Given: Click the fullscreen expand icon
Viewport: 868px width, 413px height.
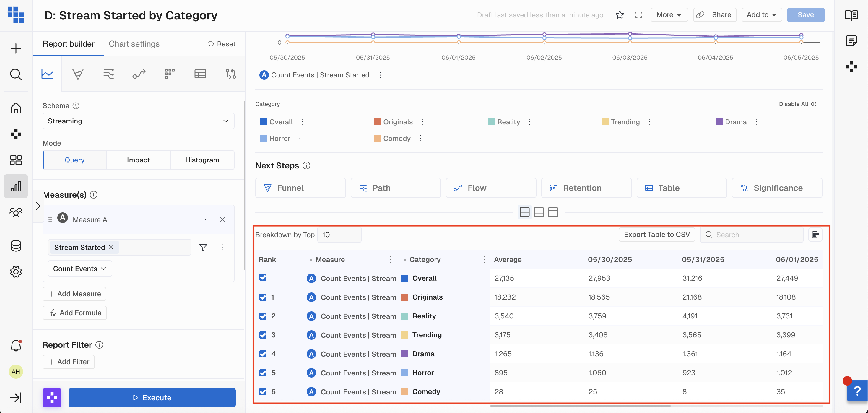Looking at the screenshot, I should point(638,15).
